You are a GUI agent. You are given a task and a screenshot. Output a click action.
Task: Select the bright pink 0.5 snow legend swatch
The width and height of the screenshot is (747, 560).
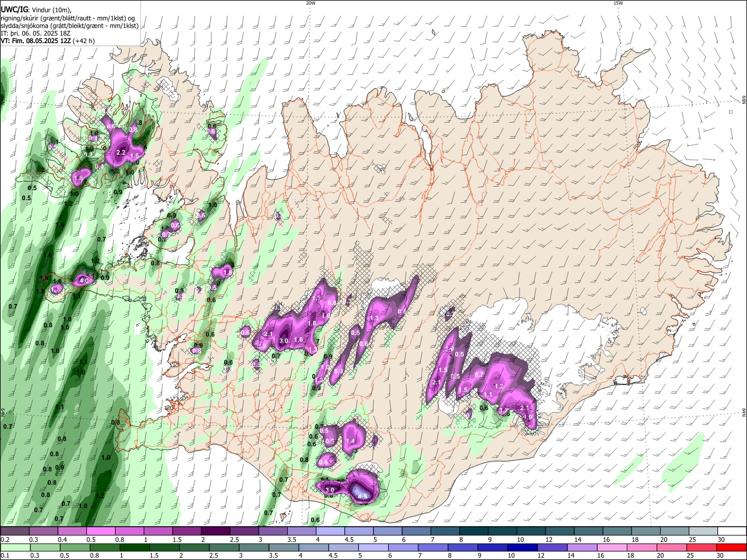(100, 531)
